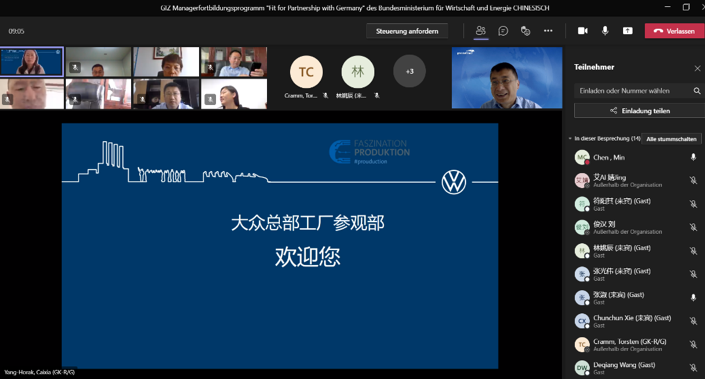Click muted mic icon next to Deqiang Wang

tap(693, 367)
